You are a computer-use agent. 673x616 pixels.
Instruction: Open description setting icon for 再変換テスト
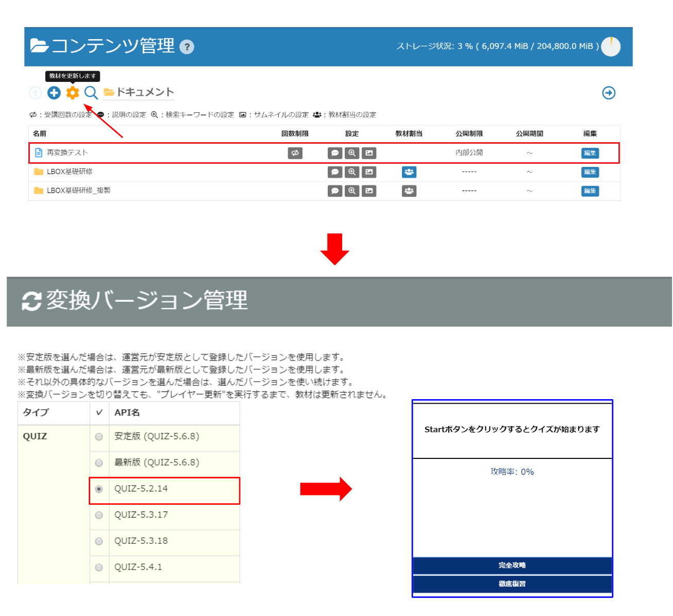coord(335,153)
